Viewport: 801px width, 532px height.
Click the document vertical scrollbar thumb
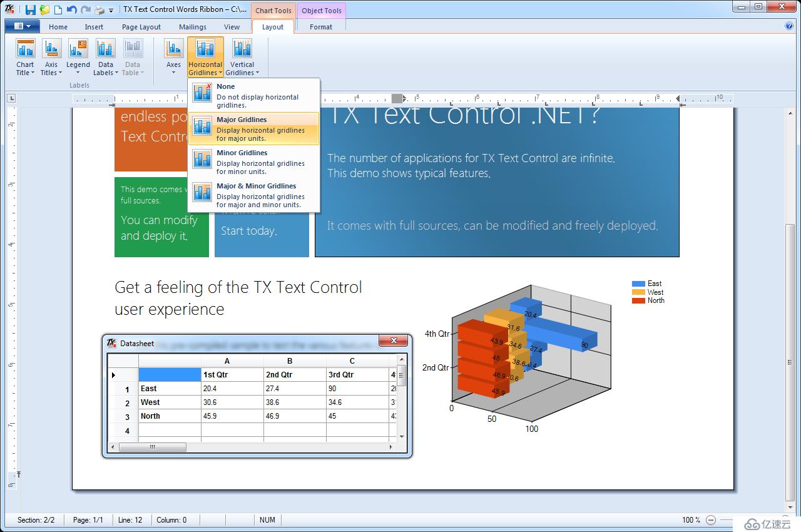(x=790, y=362)
